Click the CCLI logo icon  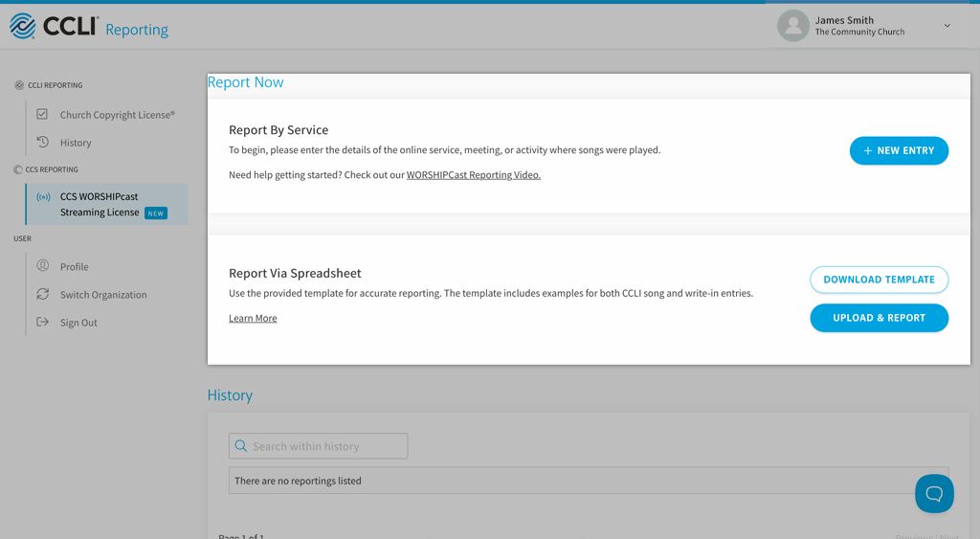pyautogui.click(x=23, y=26)
